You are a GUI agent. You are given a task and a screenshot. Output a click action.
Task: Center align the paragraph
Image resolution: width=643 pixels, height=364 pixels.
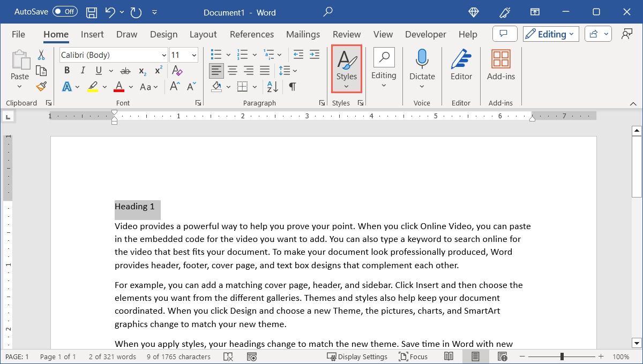point(233,70)
